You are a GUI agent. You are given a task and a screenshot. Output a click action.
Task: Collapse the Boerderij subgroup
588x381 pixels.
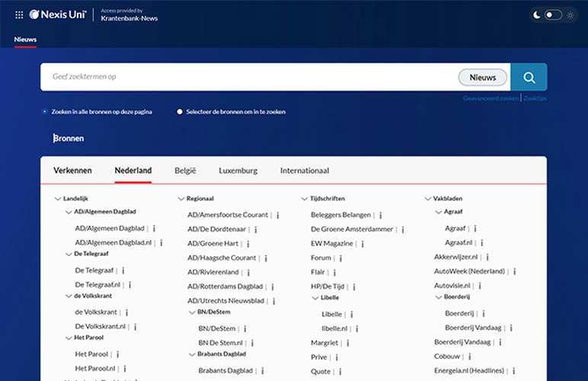439,297
